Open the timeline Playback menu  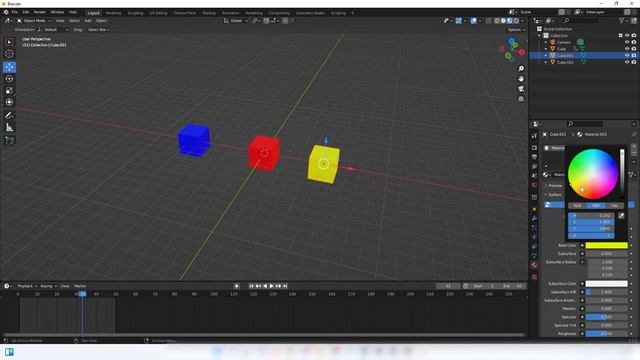[27, 286]
